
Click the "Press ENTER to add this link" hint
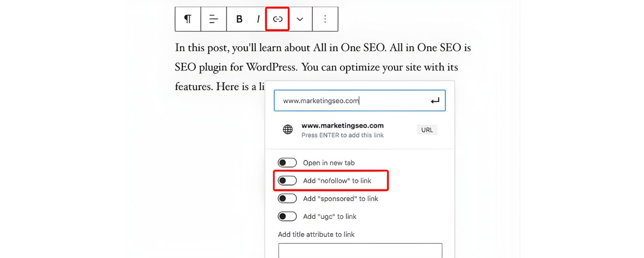point(342,135)
